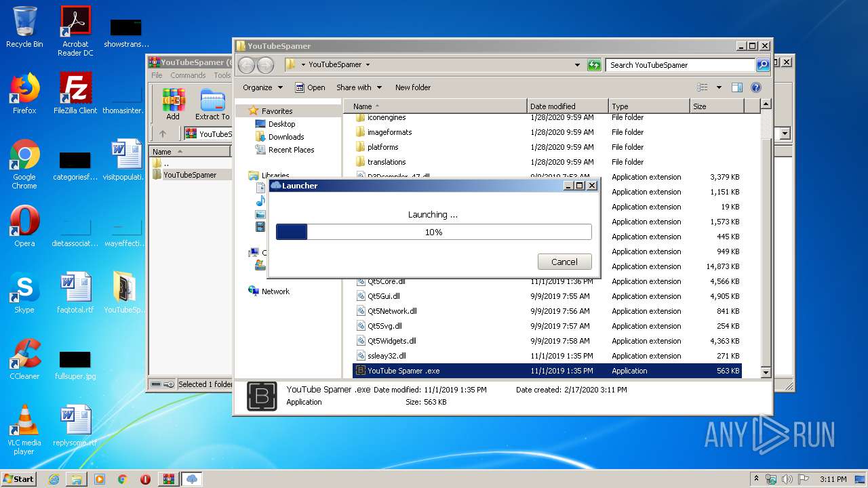Refresh the Explorer address bar

pos(594,65)
